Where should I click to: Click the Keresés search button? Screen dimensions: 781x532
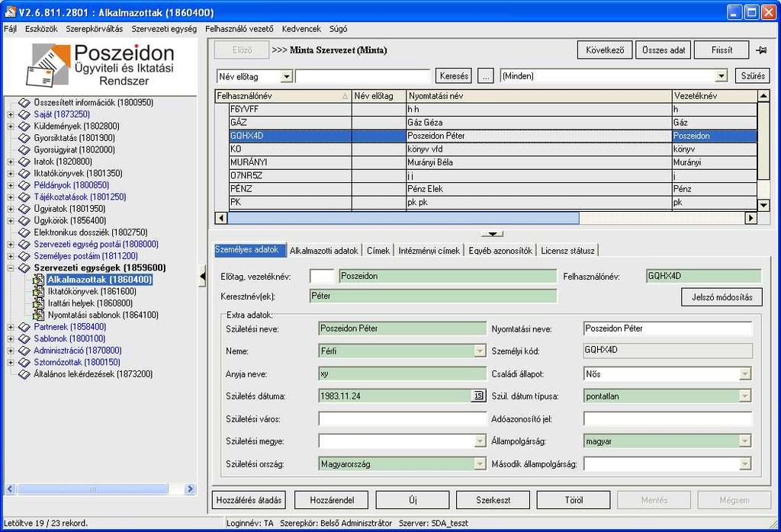(x=454, y=76)
